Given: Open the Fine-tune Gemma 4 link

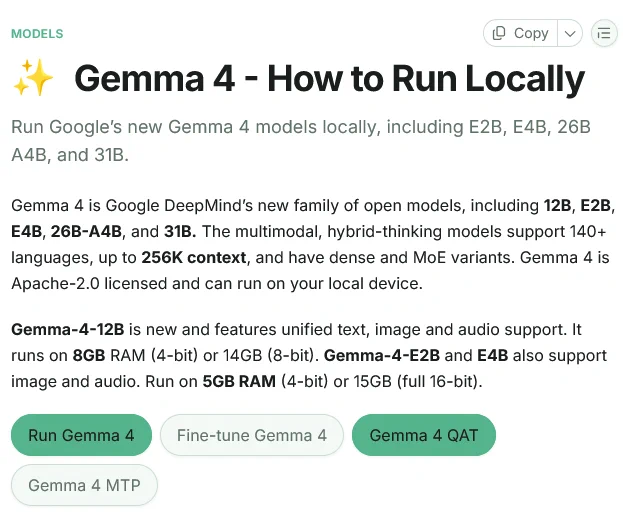Looking at the screenshot, I should (252, 435).
